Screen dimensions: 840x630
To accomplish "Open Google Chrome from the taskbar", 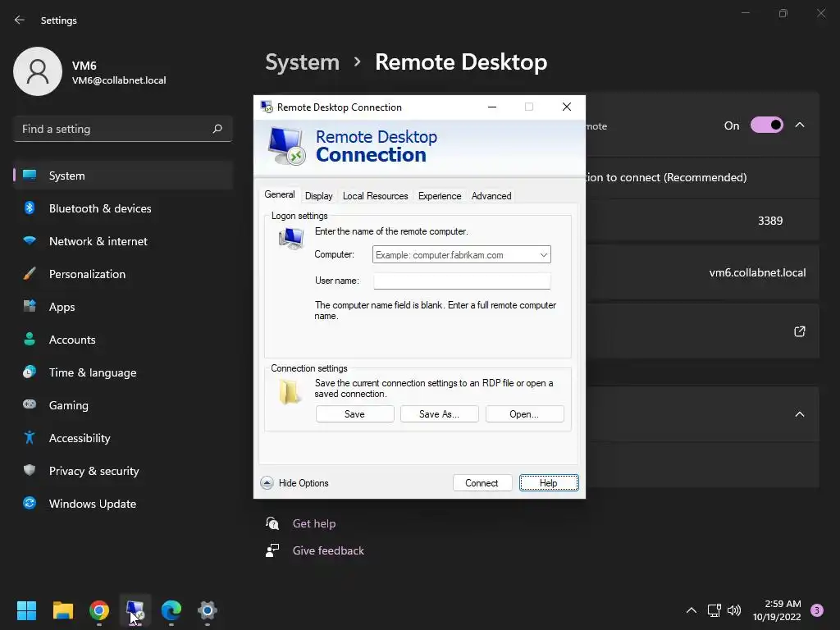I will [99, 609].
